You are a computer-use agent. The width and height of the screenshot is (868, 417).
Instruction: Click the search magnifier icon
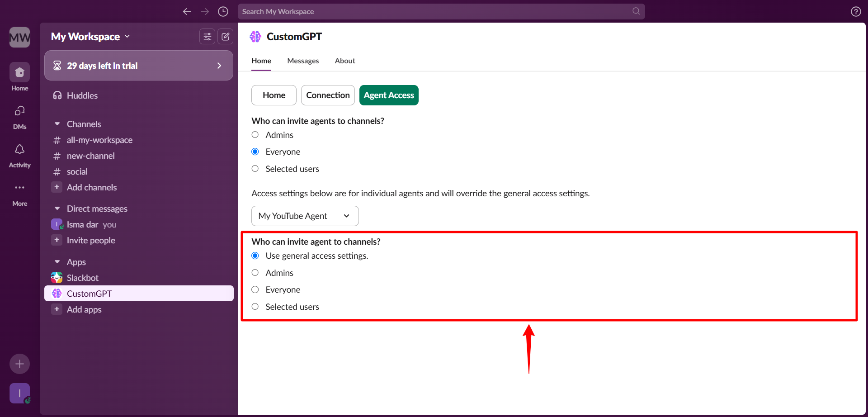[x=636, y=11]
